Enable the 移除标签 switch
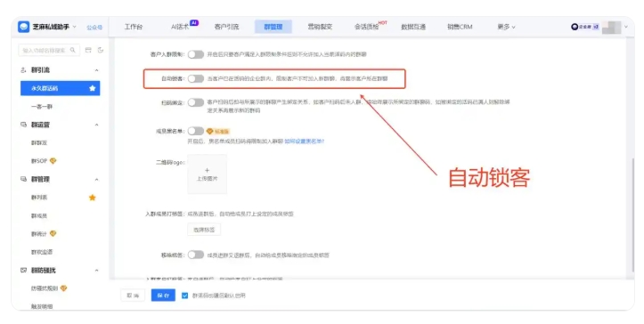644x324 pixels. click(196, 255)
